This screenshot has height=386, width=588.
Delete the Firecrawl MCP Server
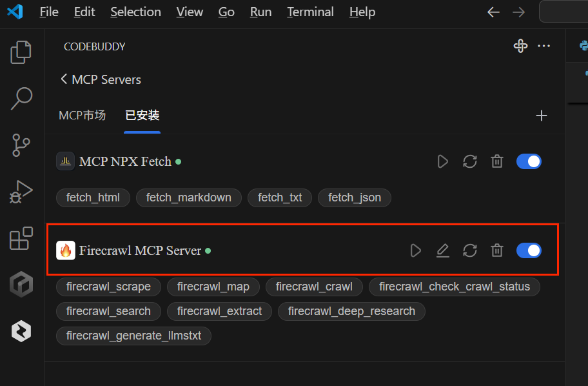[x=497, y=250]
